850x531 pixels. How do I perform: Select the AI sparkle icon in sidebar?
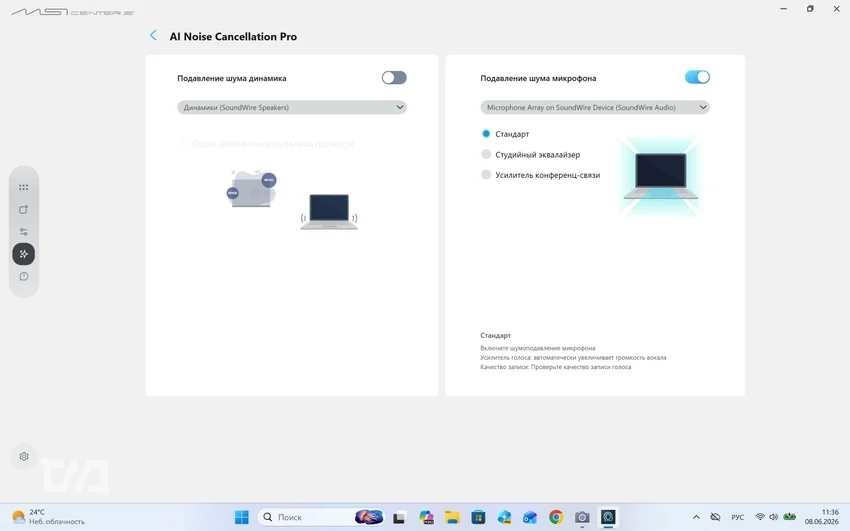point(23,254)
